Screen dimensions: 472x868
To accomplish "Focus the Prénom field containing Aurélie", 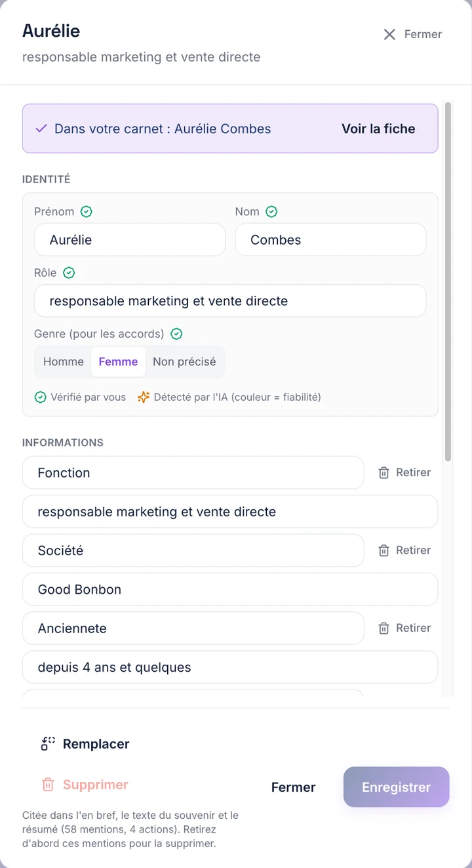I will click(x=130, y=239).
